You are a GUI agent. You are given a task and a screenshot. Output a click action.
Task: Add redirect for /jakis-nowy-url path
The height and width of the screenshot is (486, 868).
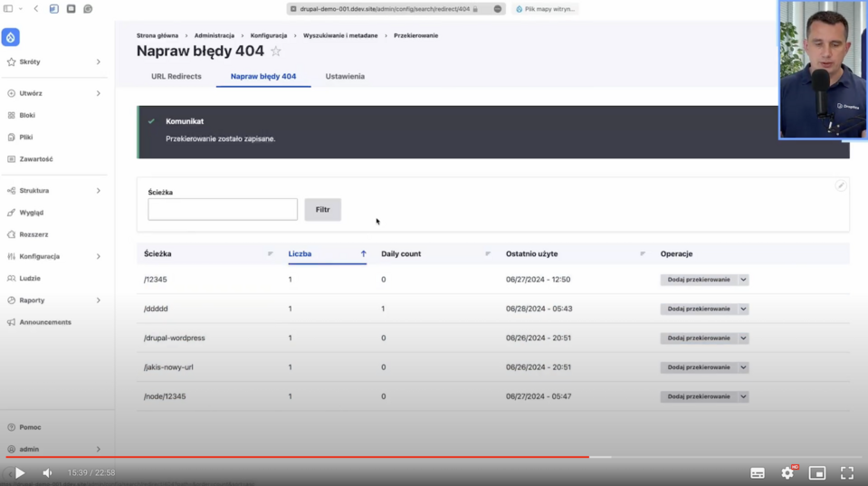[699, 367]
